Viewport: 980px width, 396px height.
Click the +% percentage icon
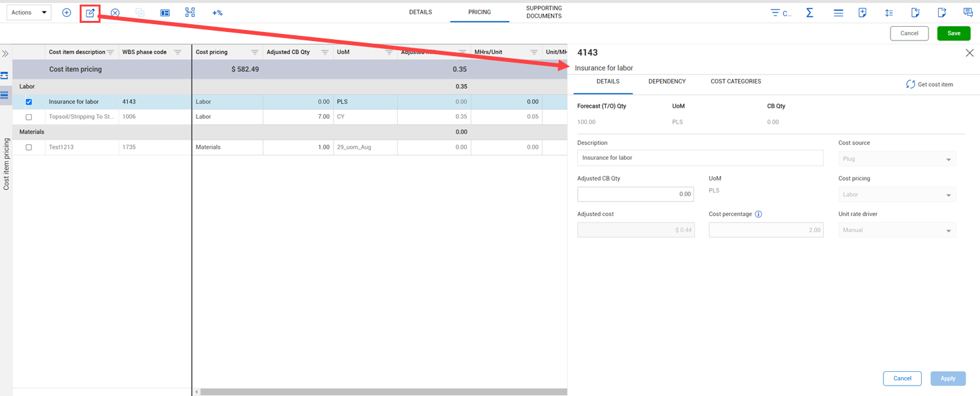pos(217,12)
